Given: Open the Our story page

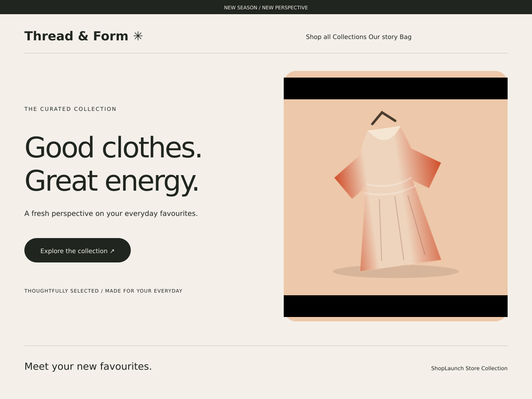Looking at the screenshot, I should tap(383, 37).
